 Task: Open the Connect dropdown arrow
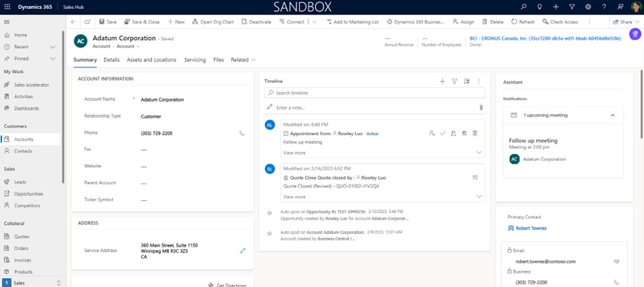(314, 22)
